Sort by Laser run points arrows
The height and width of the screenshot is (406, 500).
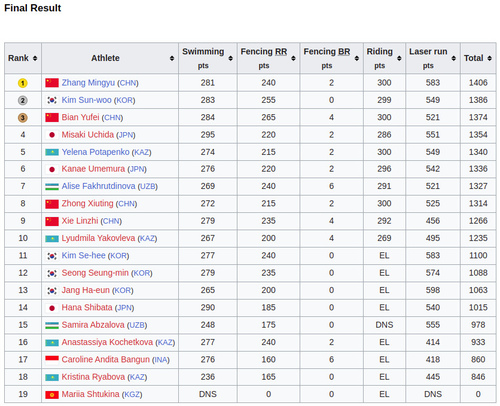[454, 58]
